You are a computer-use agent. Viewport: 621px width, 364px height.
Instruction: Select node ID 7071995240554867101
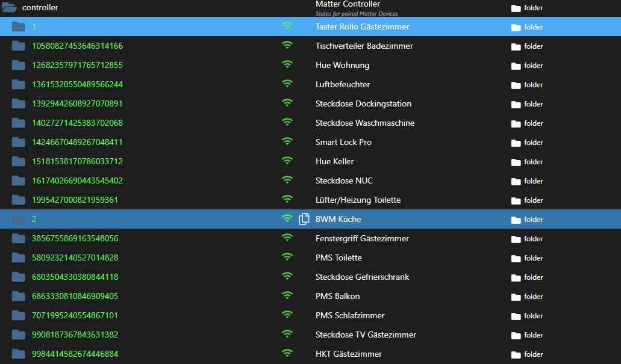coord(75,315)
